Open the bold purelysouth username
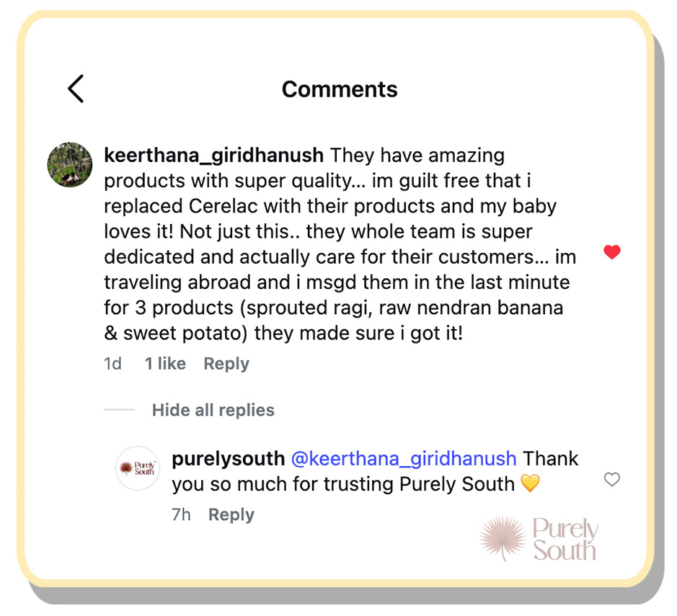 [x=226, y=459]
